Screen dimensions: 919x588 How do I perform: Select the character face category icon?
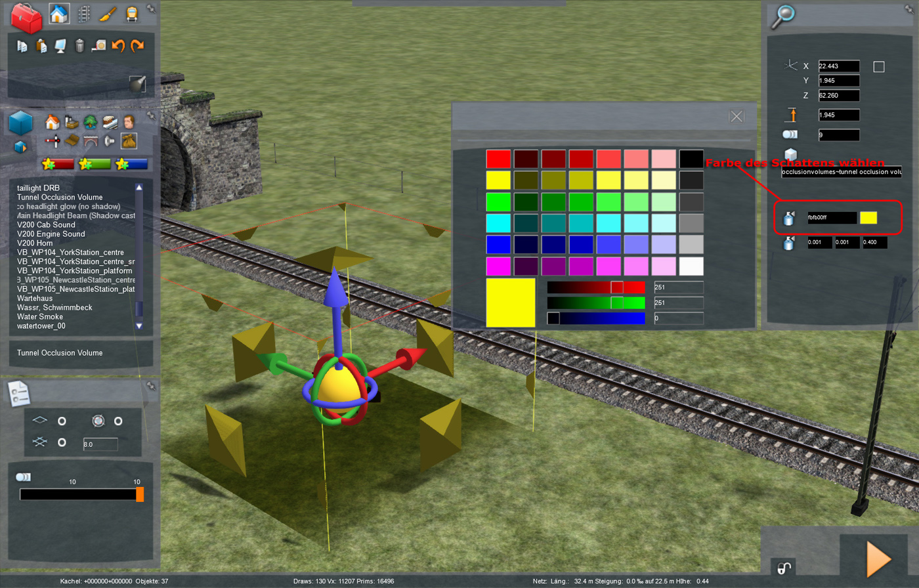129,122
